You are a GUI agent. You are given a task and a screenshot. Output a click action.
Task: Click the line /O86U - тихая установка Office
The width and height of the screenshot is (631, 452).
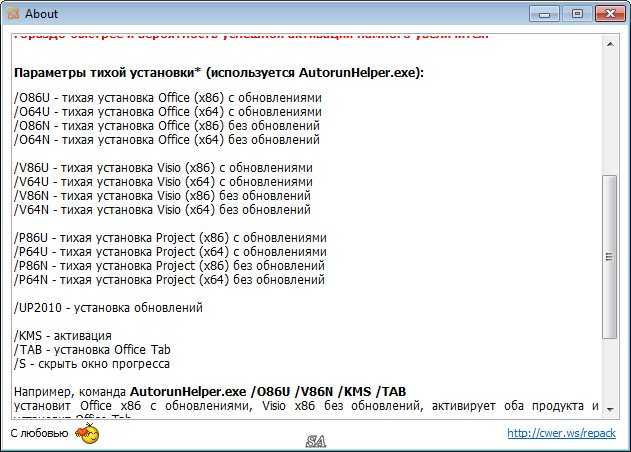pyautogui.click(x=168, y=98)
